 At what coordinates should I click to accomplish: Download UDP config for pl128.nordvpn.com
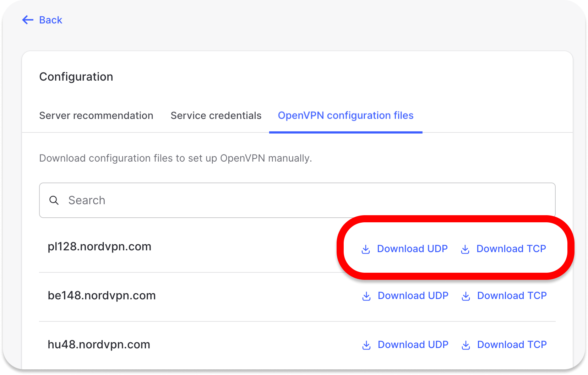coord(412,249)
